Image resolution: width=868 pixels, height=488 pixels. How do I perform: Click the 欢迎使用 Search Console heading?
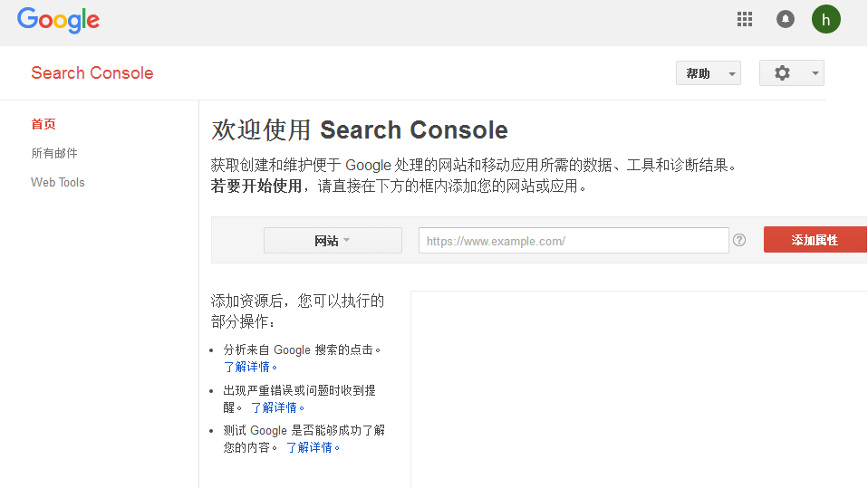[360, 130]
